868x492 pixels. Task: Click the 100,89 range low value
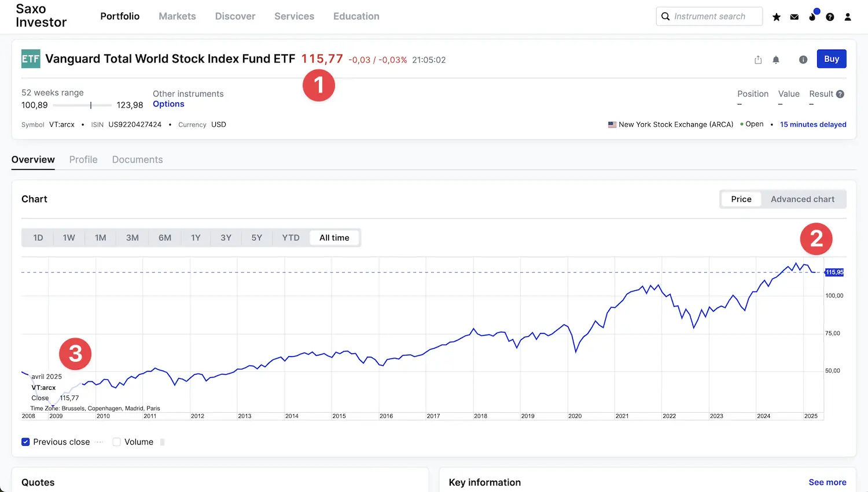35,105
